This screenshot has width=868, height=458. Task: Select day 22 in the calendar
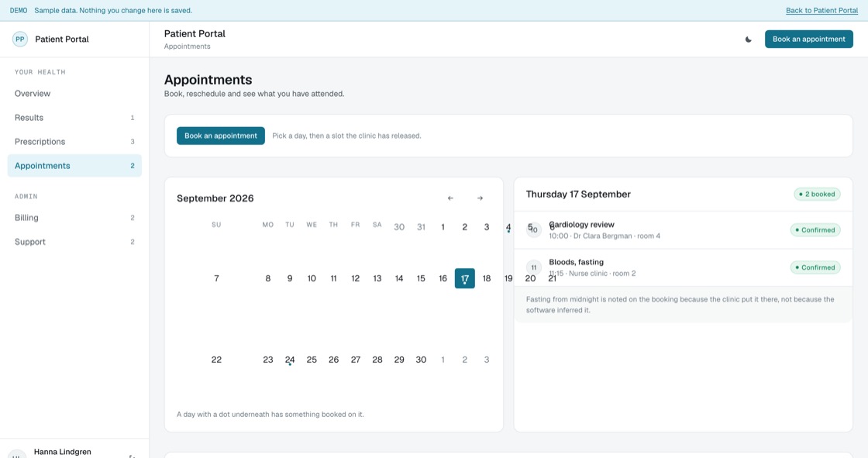[x=216, y=360]
